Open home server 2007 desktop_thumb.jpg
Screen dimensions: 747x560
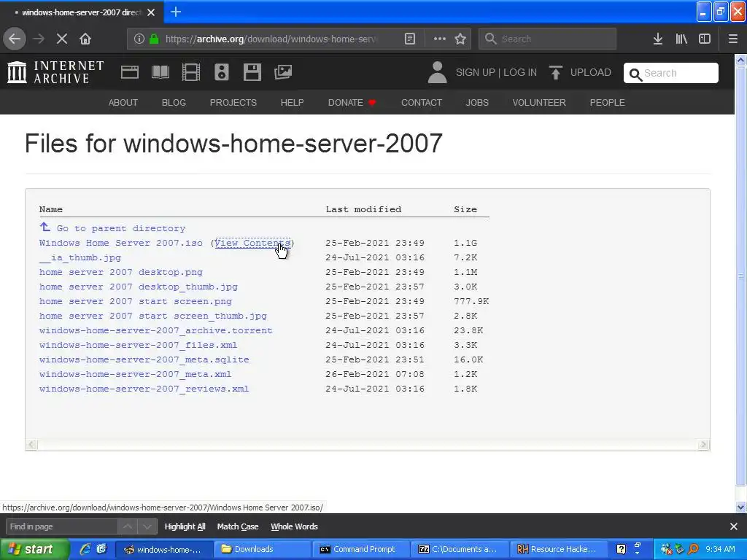pos(138,287)
